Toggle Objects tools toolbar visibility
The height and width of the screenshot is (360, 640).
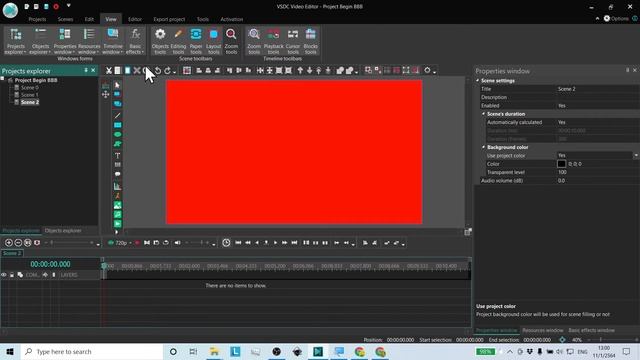[x=160, y=41]
